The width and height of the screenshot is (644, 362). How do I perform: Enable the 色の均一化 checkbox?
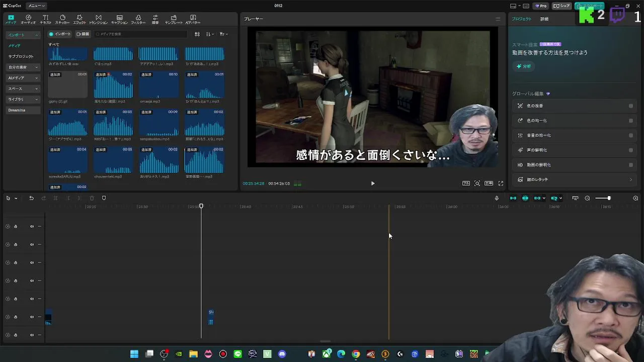631,121
